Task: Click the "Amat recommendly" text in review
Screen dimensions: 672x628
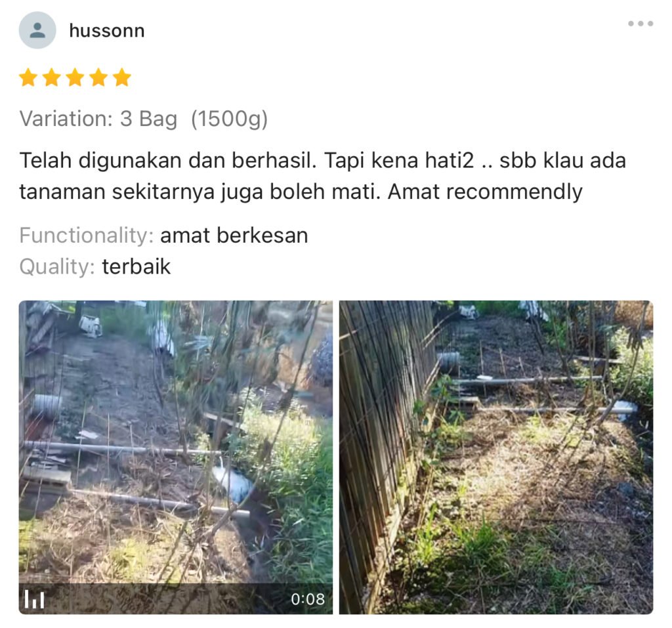Action: (485, 192)
